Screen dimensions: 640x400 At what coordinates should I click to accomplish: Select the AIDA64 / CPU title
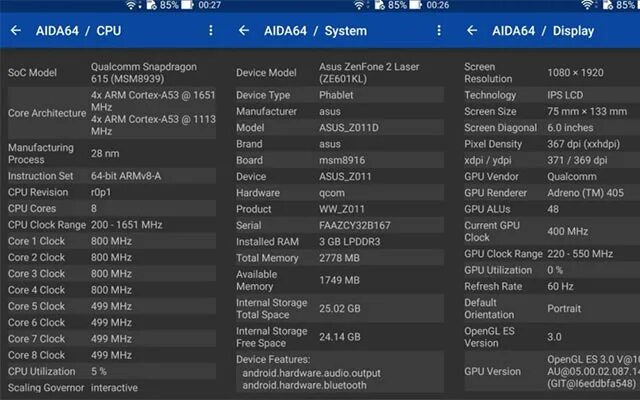coord(78,31)
